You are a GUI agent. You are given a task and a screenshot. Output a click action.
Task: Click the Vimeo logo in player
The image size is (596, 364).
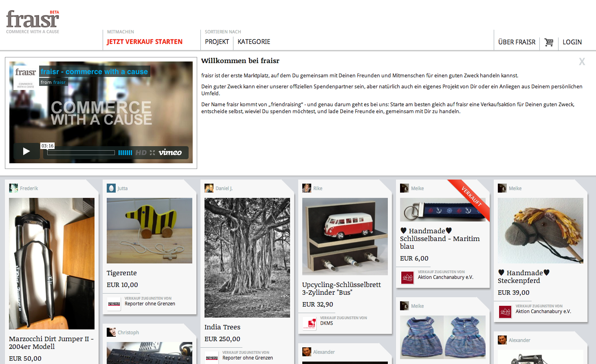[170, 153]
